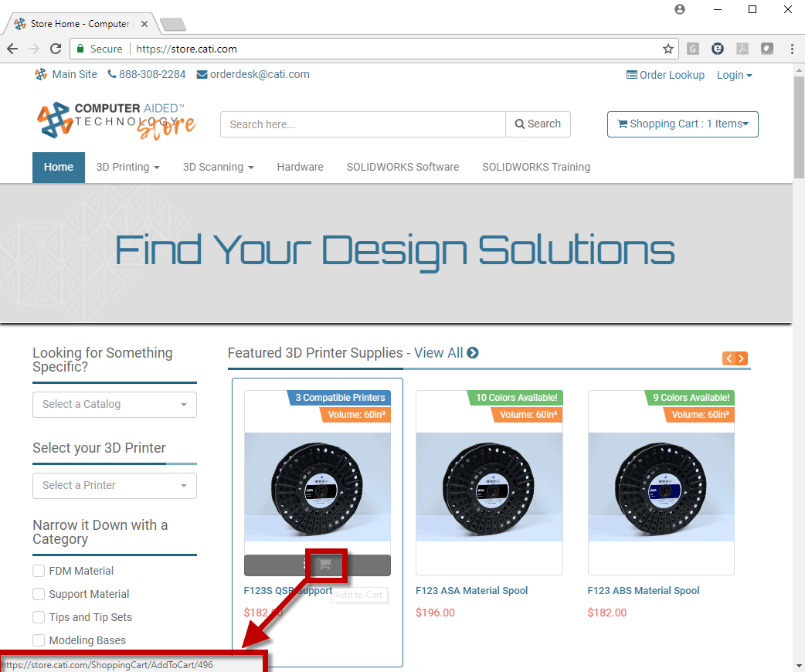Open the Select a Catalog dropdown

coord(114,405)
